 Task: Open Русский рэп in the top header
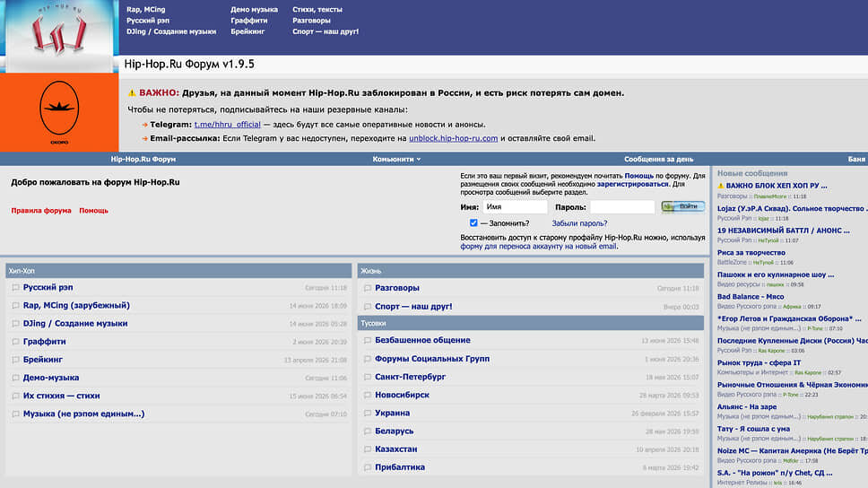click(x=148, y=21)
